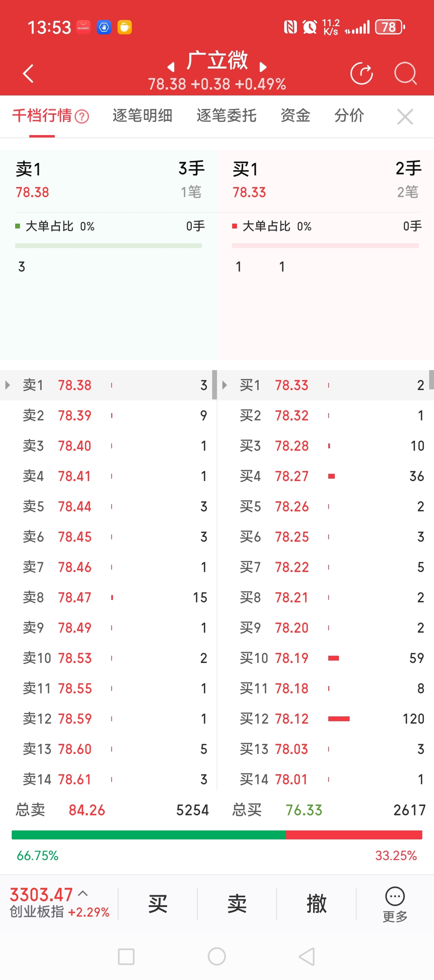The width and height of the screenshot is (434, 980).
Task: Close the panel with X button
Action: coord(405,116)
